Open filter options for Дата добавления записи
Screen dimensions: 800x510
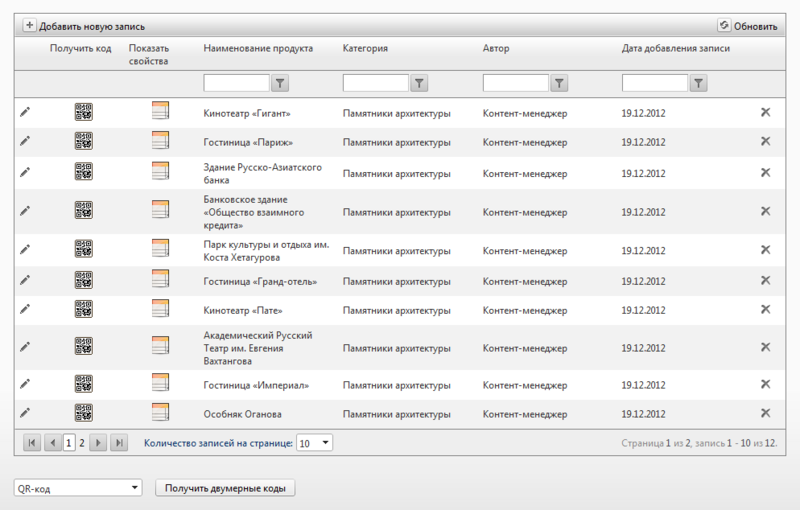coord(698,83)
